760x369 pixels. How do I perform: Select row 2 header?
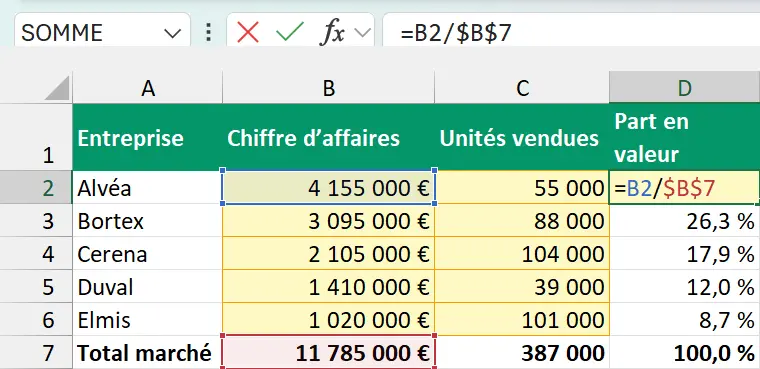pyautogui.click(x=36, y=187)
